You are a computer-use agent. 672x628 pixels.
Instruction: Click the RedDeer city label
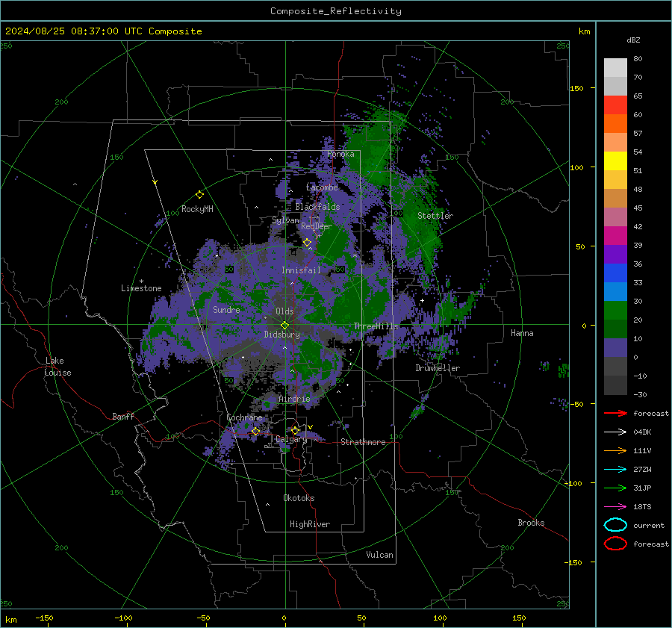click(317, 226)
